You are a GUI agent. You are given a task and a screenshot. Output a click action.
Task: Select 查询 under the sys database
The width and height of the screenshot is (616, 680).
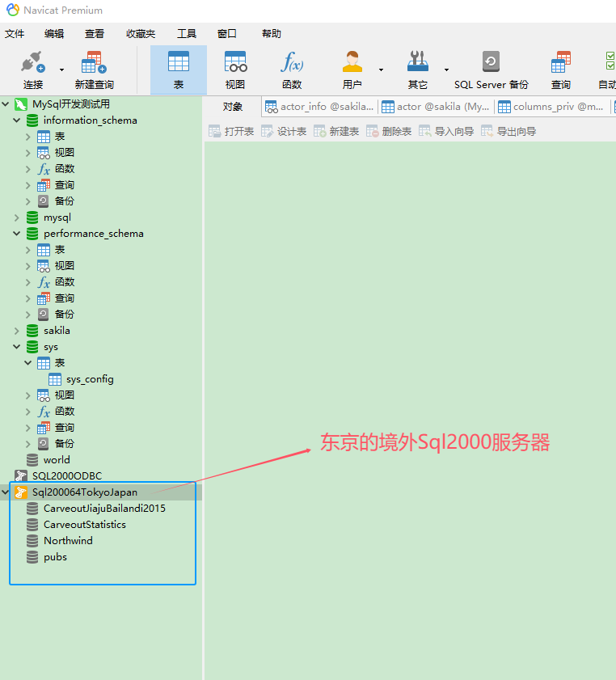pyautogui.click(x=64, y=428)
